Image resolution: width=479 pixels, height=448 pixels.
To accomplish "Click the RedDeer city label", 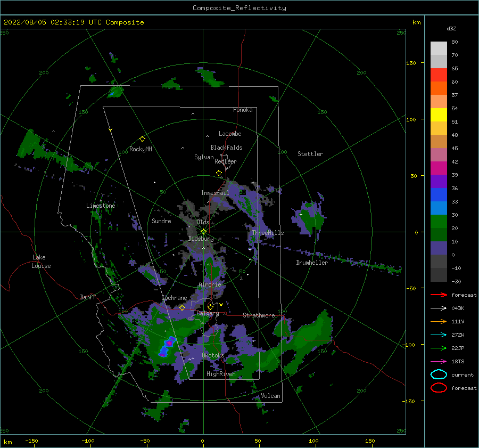I will pyautogui.click(x=226, y=161).
